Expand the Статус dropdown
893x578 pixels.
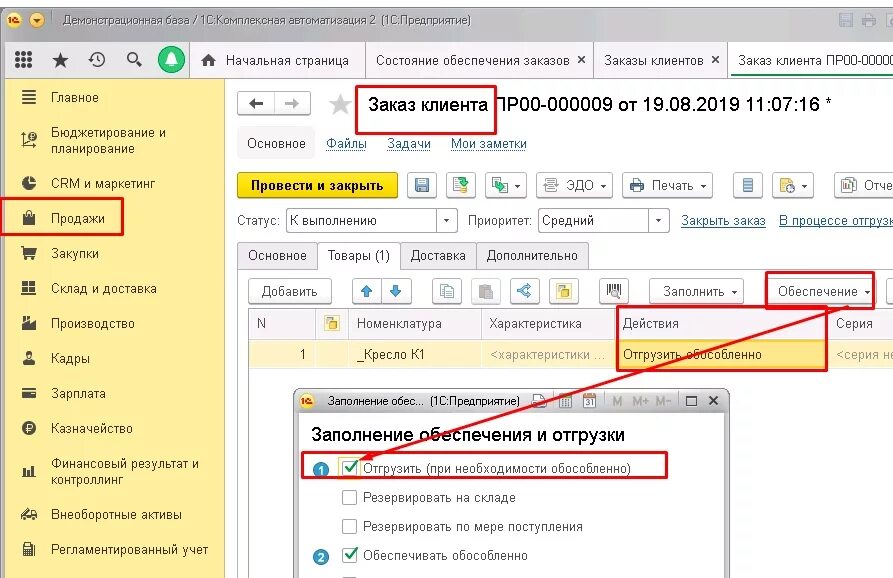[446, 220]
